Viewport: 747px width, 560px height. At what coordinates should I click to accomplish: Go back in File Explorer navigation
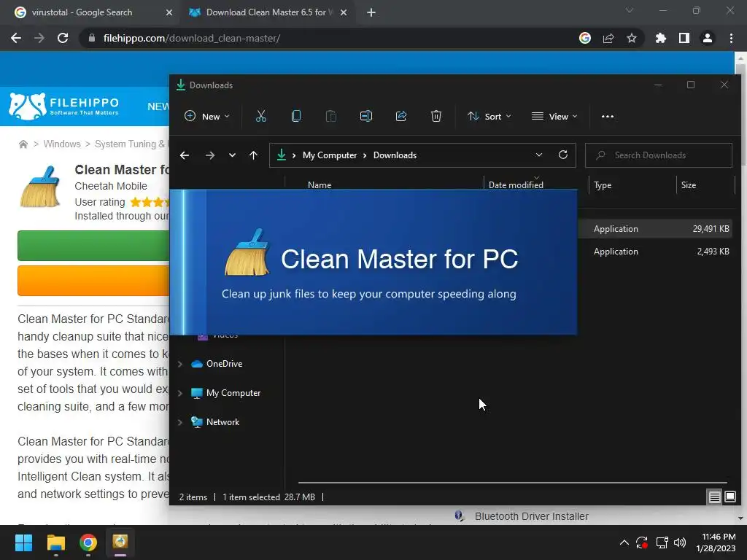pyautogui.click(x=185, y=155)
